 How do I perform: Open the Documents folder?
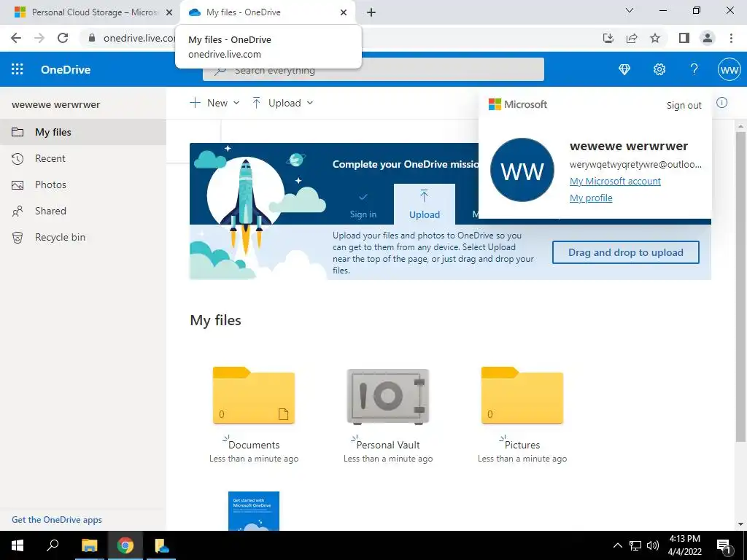253,395
